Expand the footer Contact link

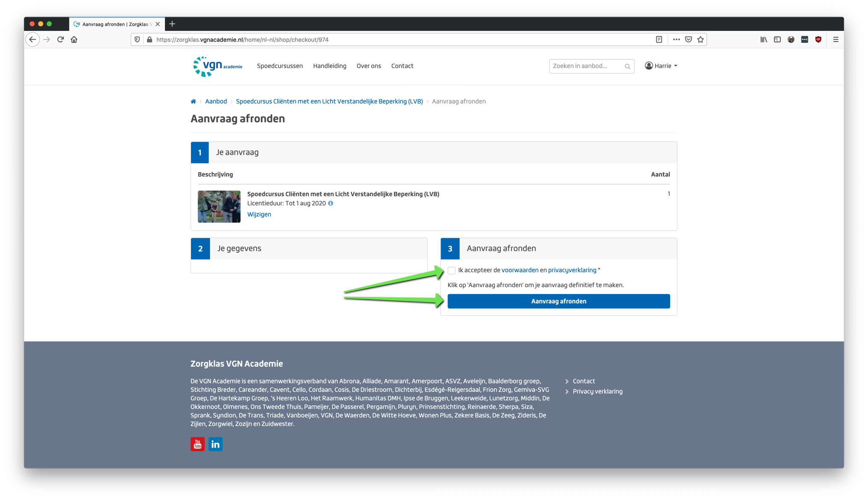tap(584, 381)
